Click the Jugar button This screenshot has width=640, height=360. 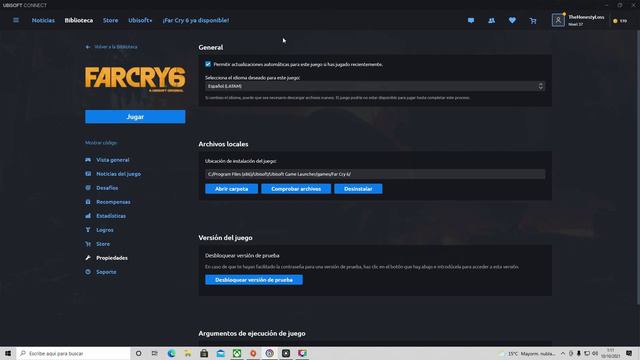coord(135,117)
